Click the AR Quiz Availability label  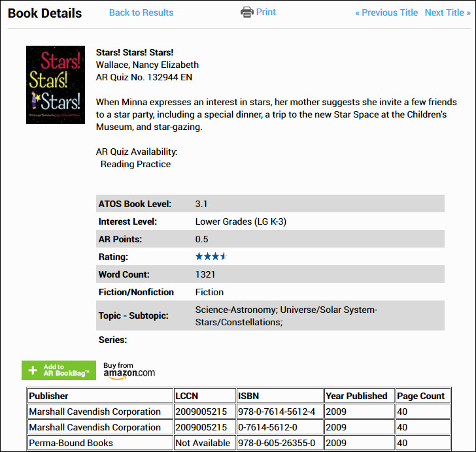[x=137, y=152]
